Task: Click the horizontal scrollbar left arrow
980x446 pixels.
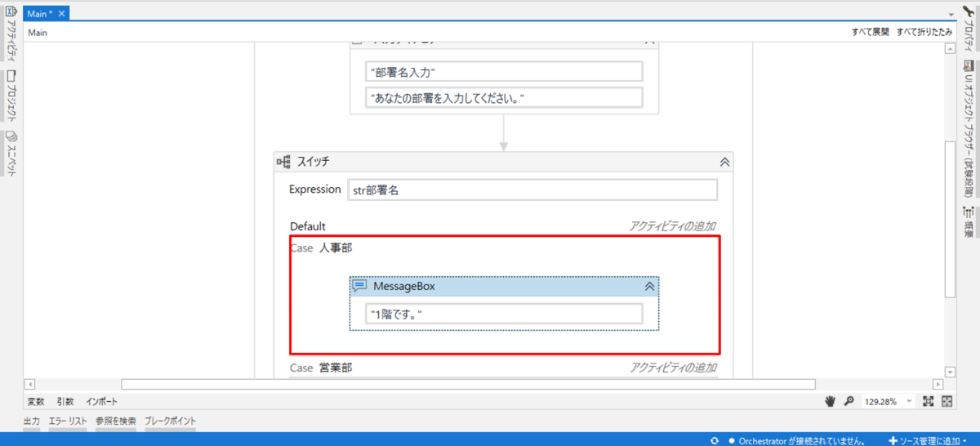Action: (29, 384)
